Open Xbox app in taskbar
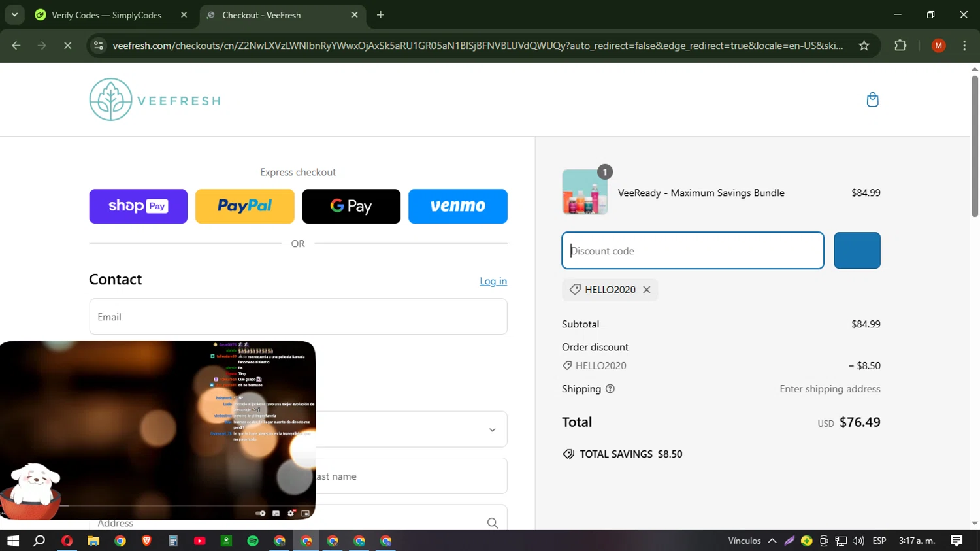Image resolution: width=980 pixels, height=551 pixels. coord(226,541)
